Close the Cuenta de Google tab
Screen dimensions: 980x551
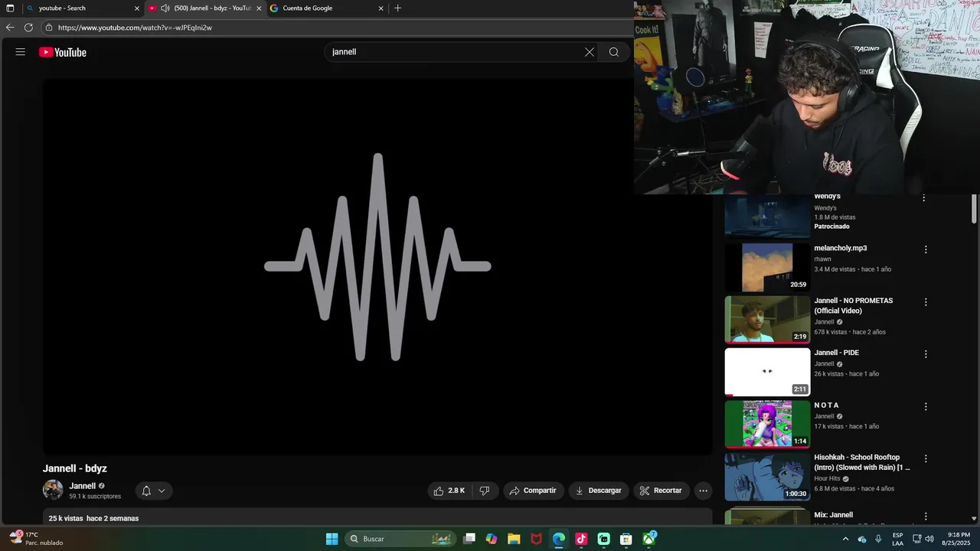pyautogui.click(x=381, y=8)
